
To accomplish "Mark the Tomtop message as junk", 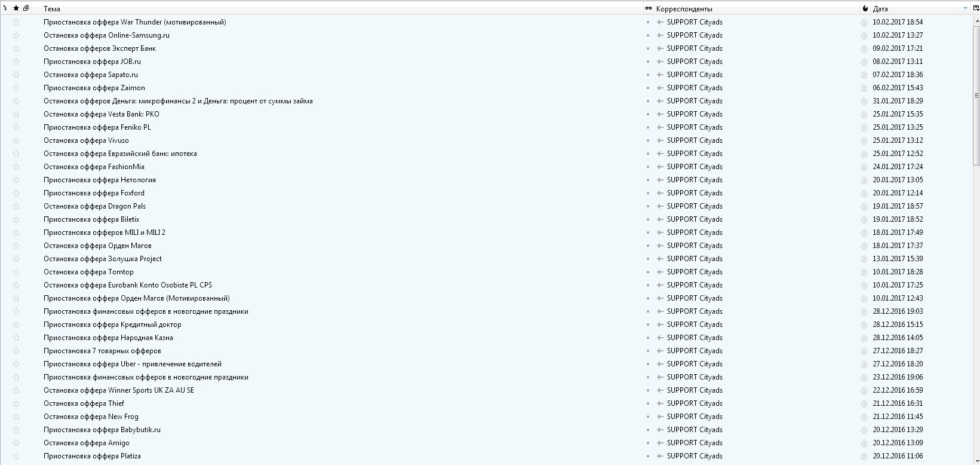I will tap(864, 272).
